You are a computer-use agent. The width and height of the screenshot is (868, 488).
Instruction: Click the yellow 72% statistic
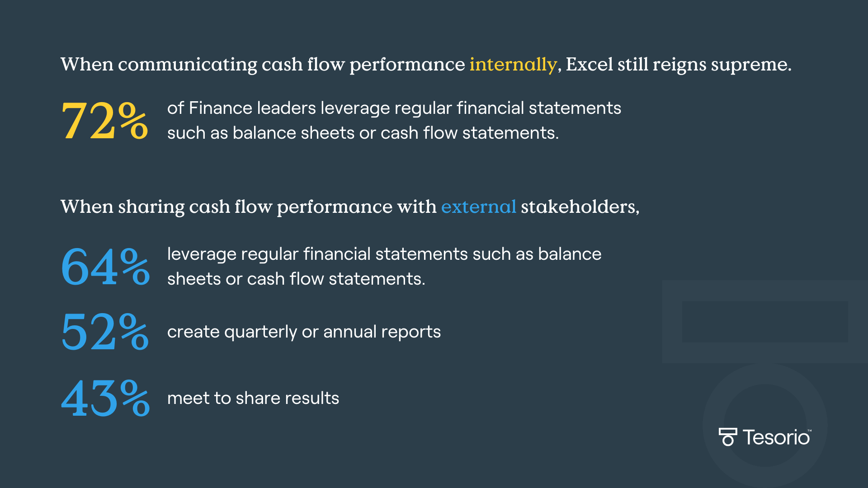[104, 121]
